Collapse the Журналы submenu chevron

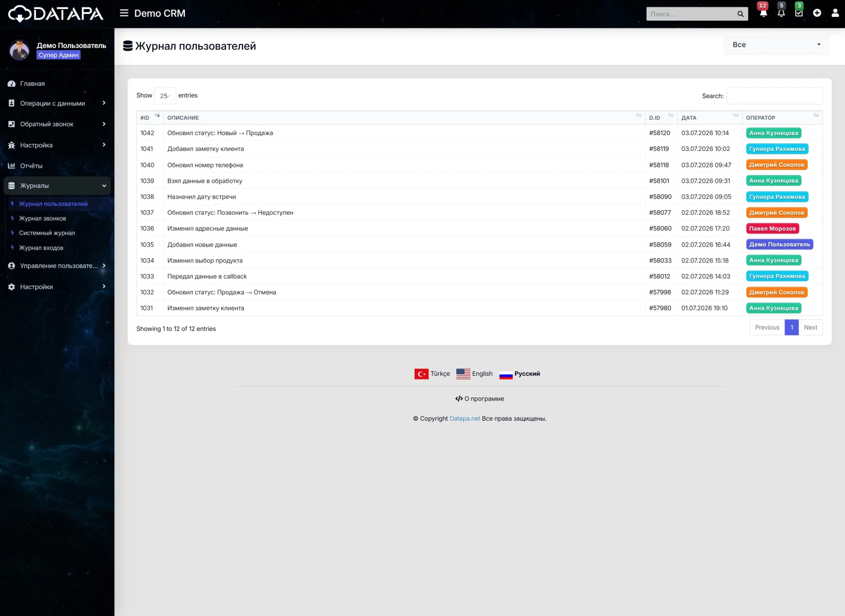click(x=104, y=186)
